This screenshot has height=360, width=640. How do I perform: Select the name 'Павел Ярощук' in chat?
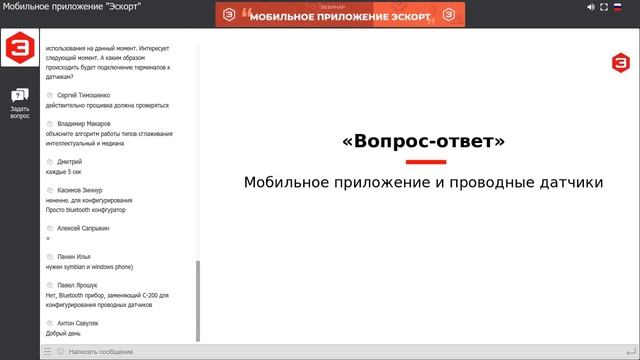pyautogui.click(x=77, y=285)
